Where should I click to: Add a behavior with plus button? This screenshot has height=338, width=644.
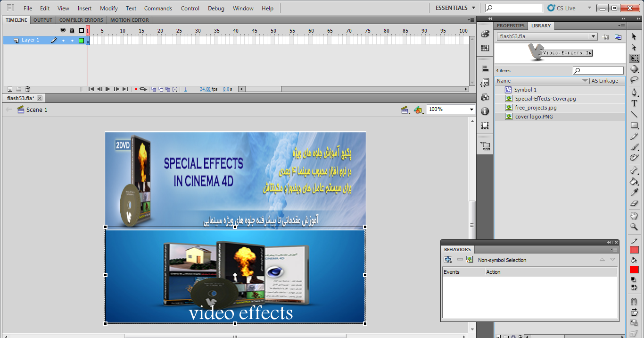click(x=448, y=260)
